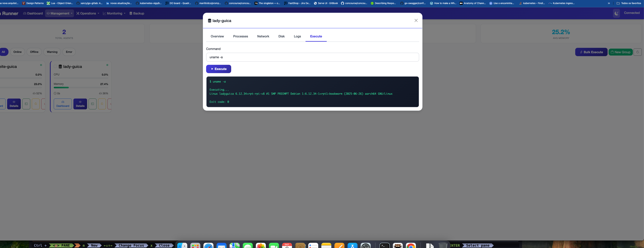Open Google Chrome from the dock
Viewport: 644px width, 248px height.
tap(411, 245)
